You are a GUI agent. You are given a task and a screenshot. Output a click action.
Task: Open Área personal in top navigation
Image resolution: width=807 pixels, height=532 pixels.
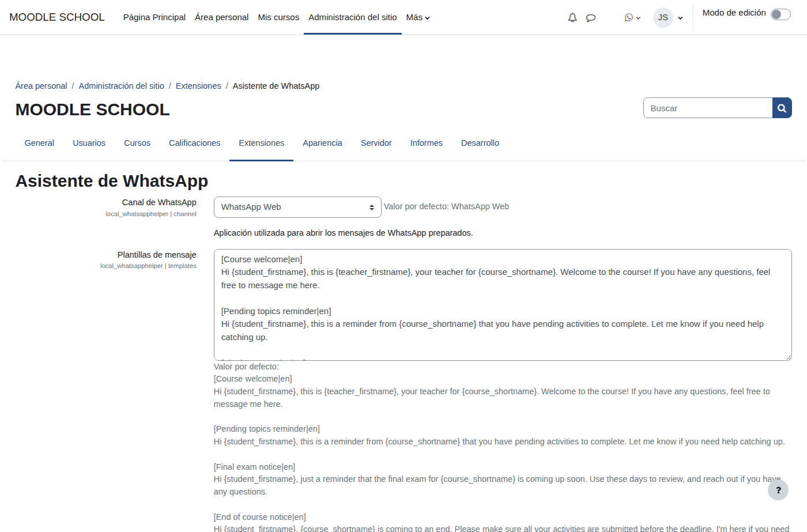pyautogui.click(x=222, y=17)
